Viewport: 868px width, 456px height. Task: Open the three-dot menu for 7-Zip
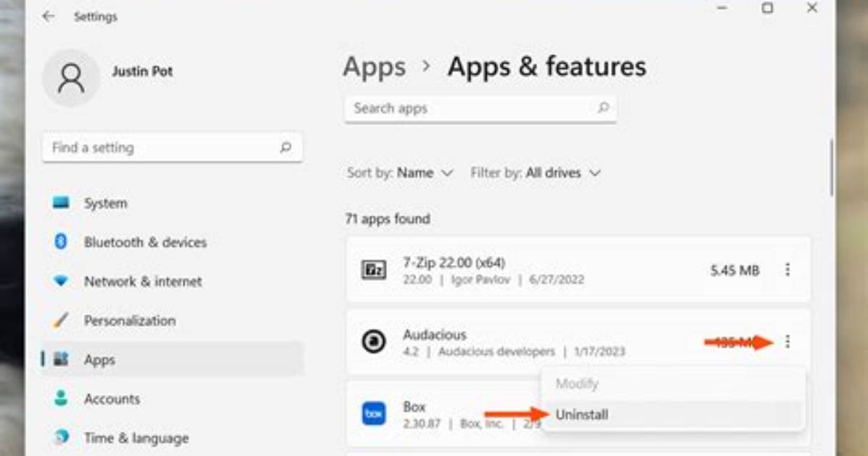click(787, 270)
